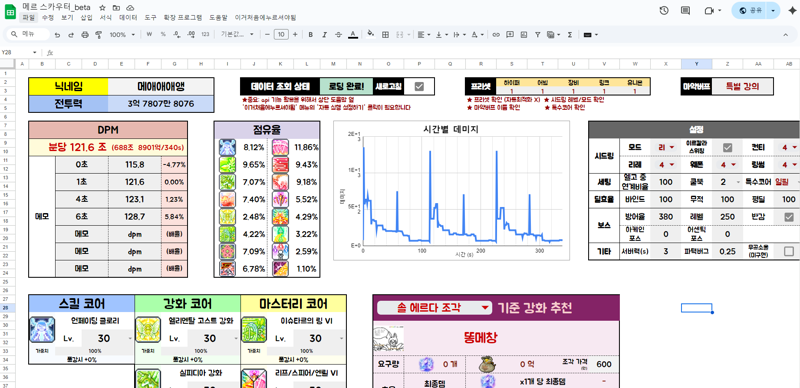
Task: Click the insert link icon
Action: click(x=495, y=35)
